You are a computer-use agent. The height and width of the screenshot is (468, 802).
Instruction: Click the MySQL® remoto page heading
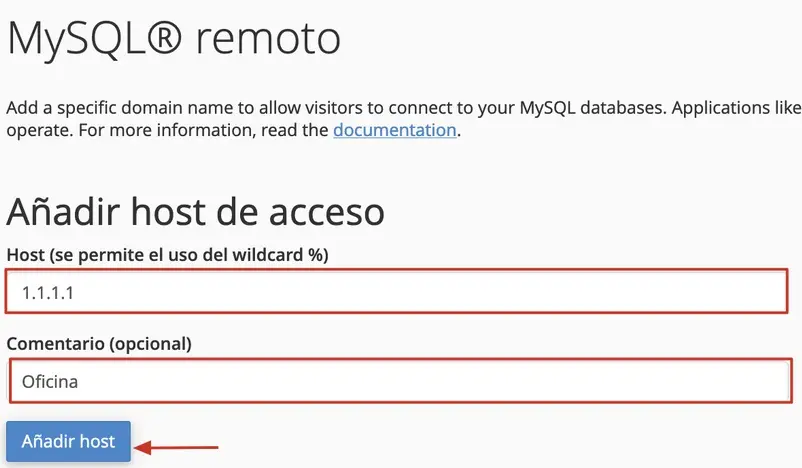(173, 39)
